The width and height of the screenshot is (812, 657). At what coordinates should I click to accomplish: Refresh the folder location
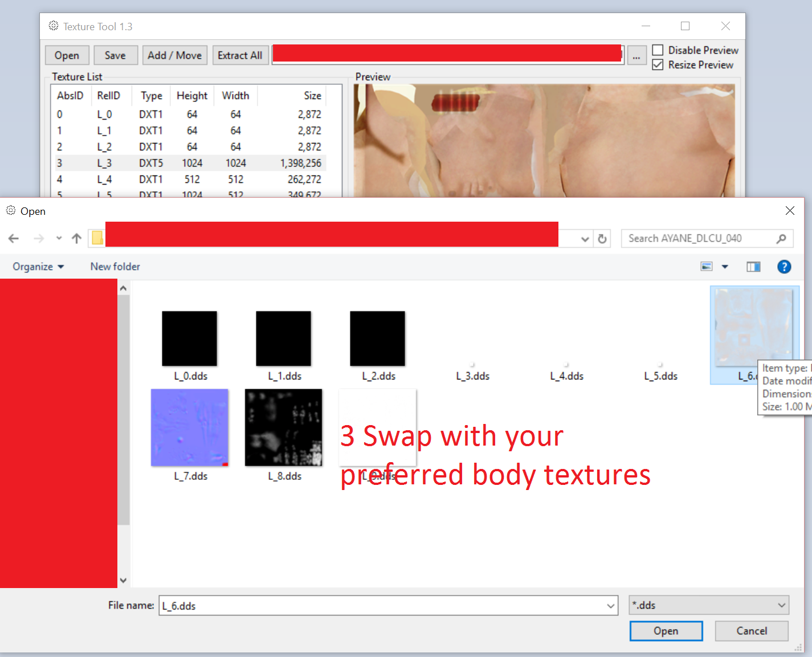click(602, 239)
